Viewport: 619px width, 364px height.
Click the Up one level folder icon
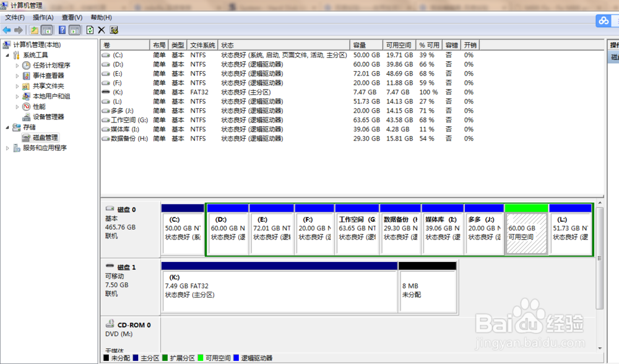34,30
